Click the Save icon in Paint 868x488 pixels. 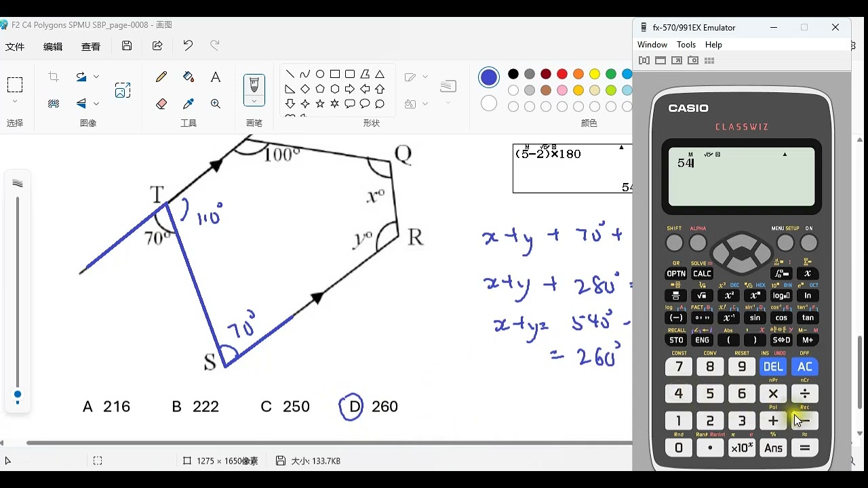coord(127,46)
